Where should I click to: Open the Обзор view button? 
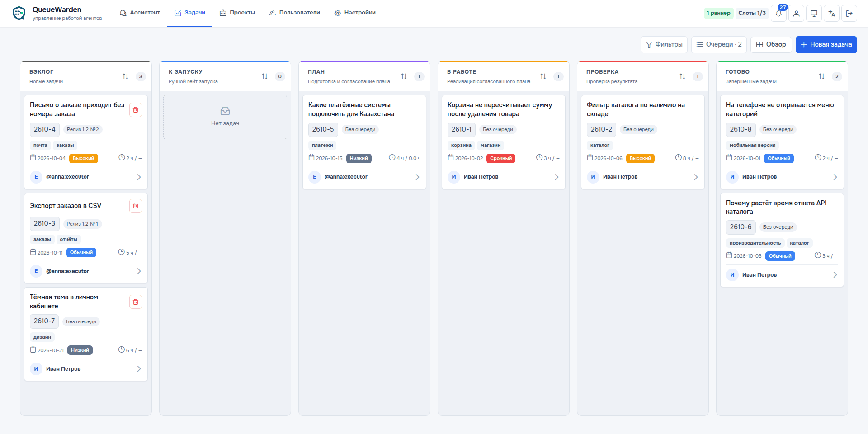771,45
